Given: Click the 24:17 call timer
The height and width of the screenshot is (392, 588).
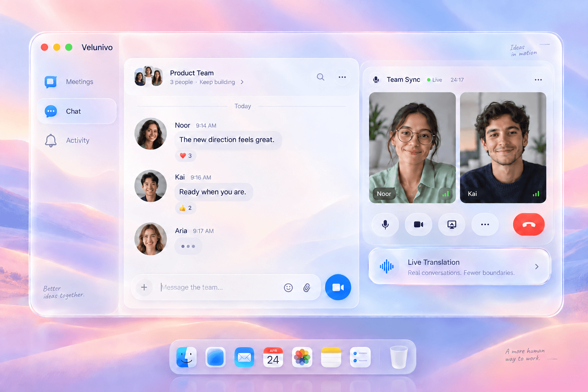Looking at the screenshot, I should (x=457, y=80).
